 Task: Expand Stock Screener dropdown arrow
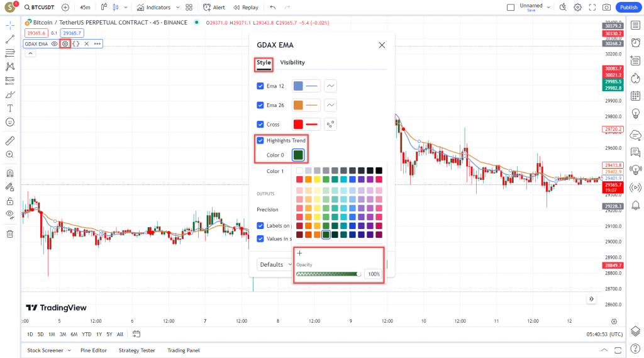point(69,350)
